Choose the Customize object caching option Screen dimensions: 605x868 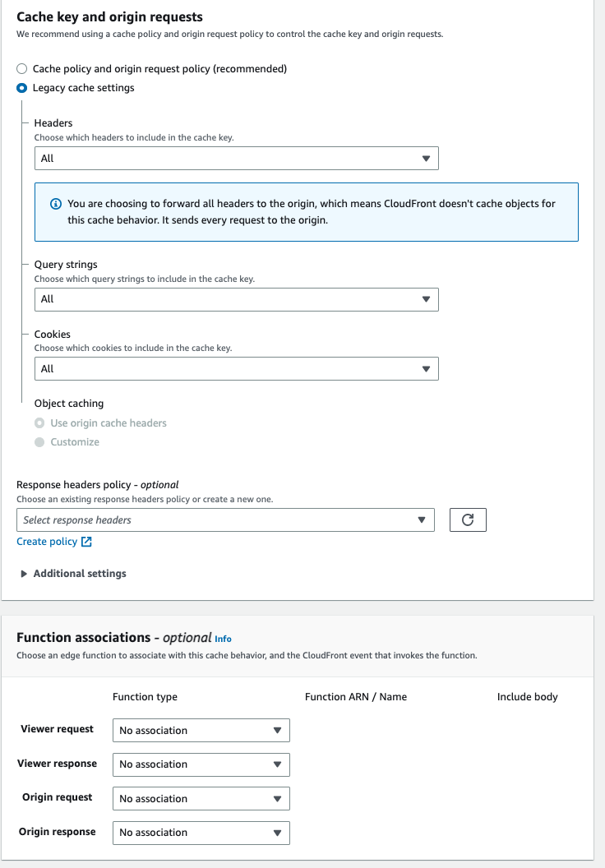pyautogui.click(x=38, y=441)
